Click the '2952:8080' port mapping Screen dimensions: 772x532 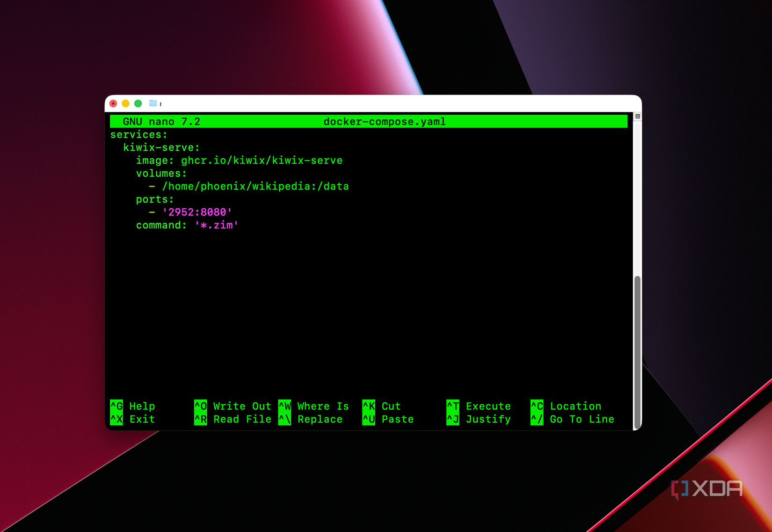197,212
